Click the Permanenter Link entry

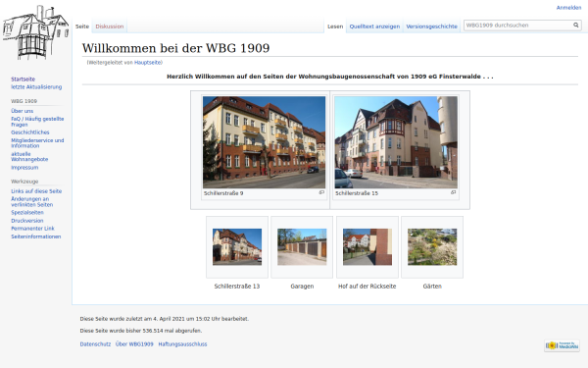pos(32,229)
